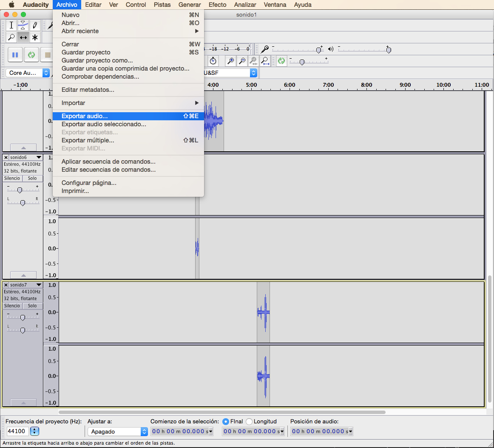This screenshot has height=448, width=494.
Task: Select the Zoom magnifier tool
Action: coord(11,37)
